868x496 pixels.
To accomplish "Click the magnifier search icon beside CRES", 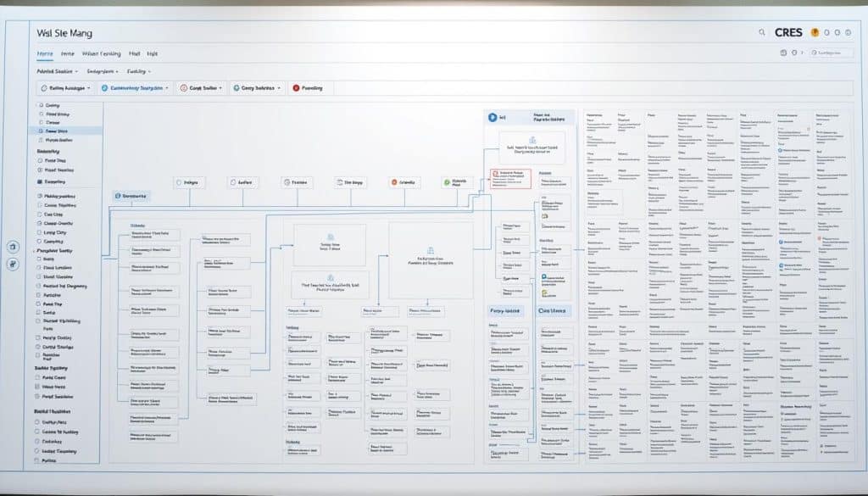I will pyautogui.click(x=762, y=33).
